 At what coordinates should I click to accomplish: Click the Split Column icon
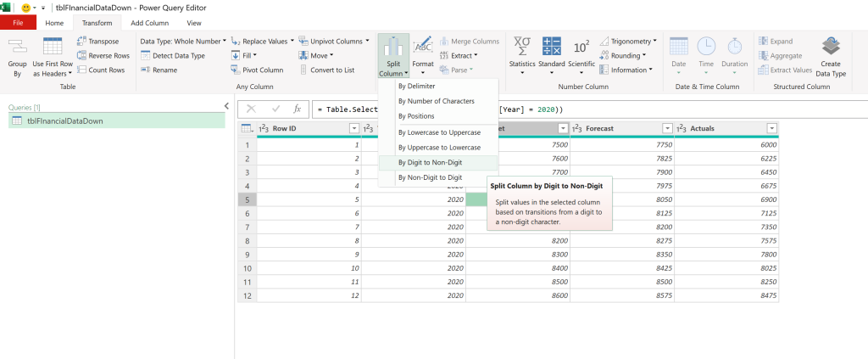393,47
